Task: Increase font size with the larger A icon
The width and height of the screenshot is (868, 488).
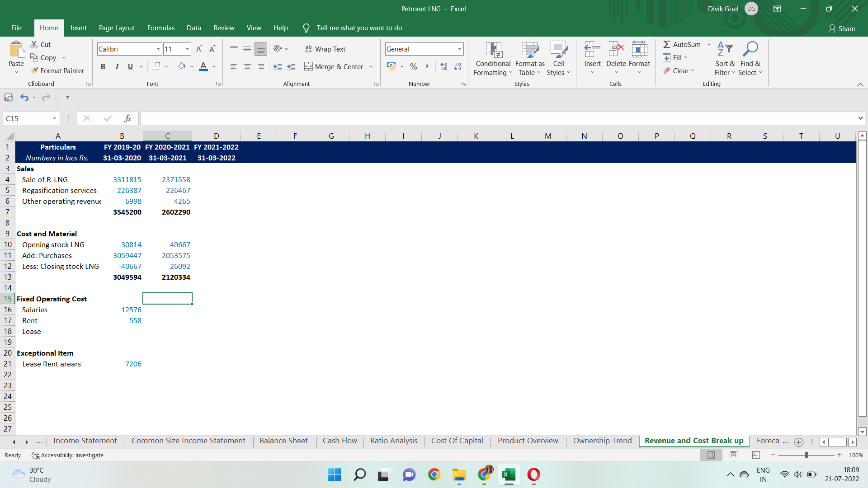Action: coord(199,49)
